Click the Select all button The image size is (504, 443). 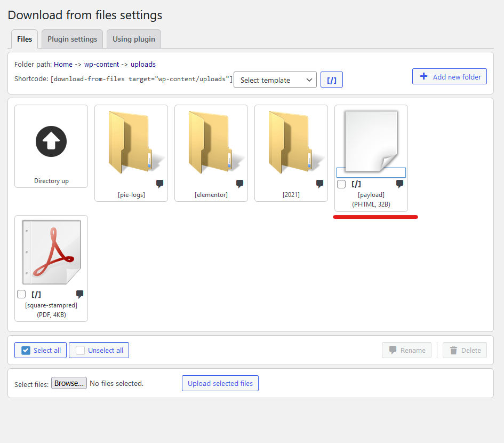point(41,350)
